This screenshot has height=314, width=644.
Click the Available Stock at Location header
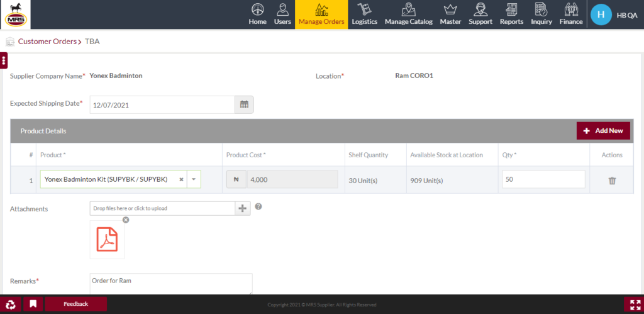pyautogui.click(x=447, y=155)
